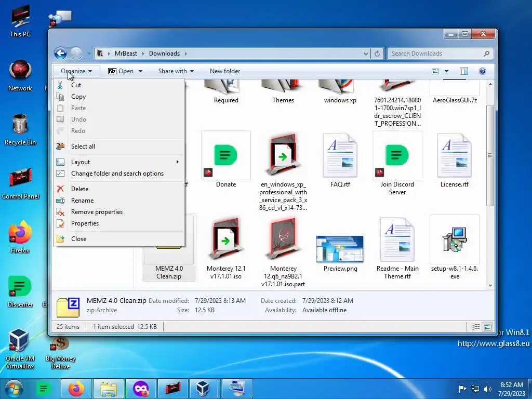Select the Monterey iso.part file

click(x=283, y=252)
